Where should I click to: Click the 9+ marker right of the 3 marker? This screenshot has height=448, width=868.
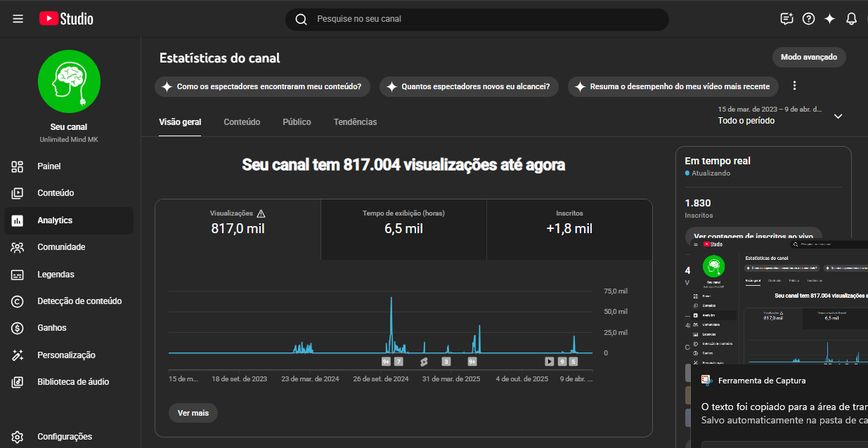coord(472,362)
